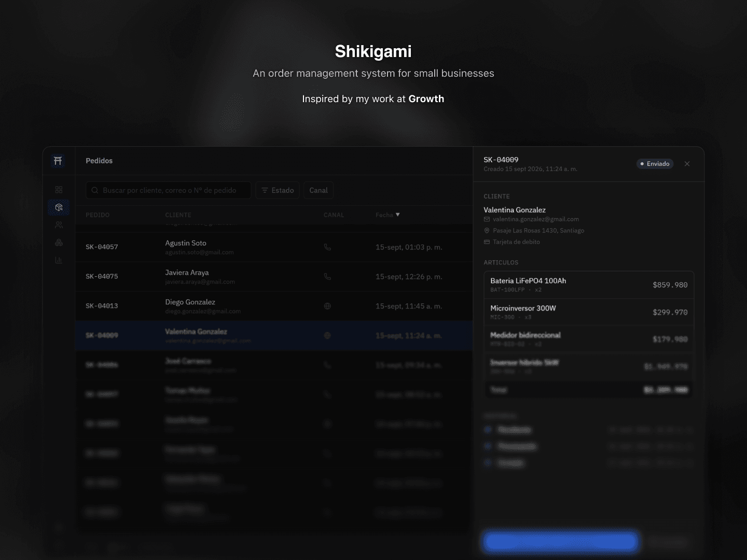Close the SK-04009 order detail panel

pos(687,164)
